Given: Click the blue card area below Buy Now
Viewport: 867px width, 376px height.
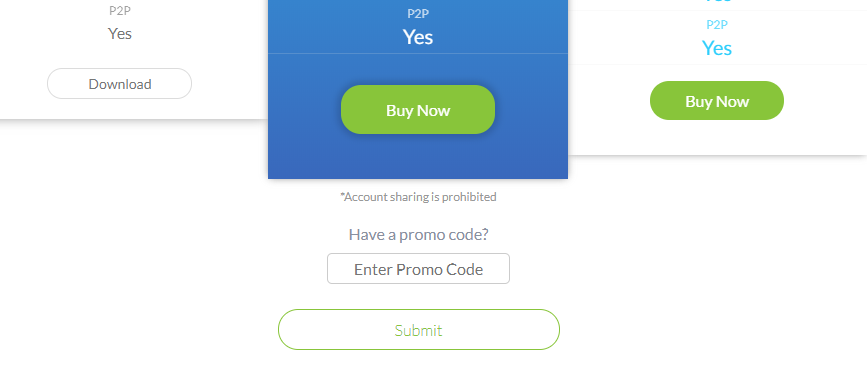Looking at the screenshot, I should coord(418,156).
